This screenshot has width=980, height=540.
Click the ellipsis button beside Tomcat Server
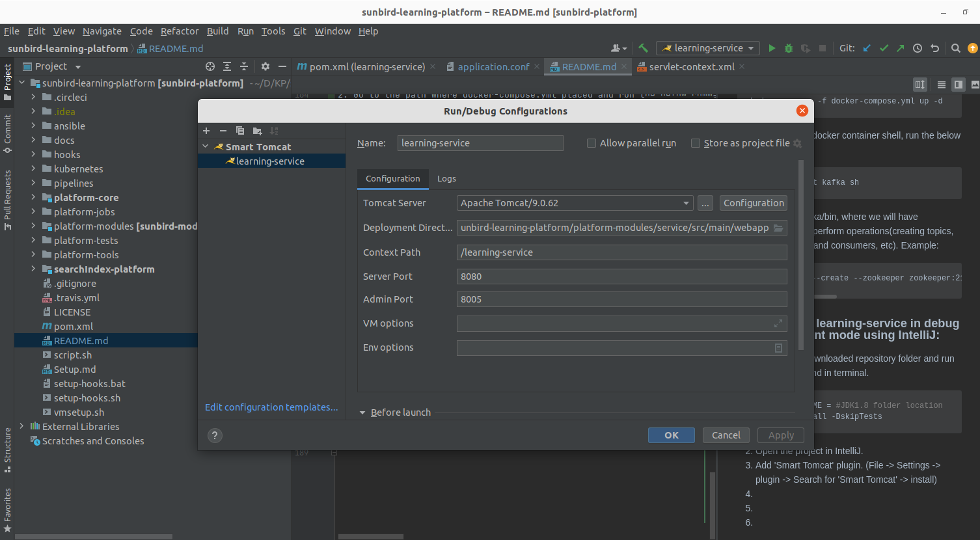click(705, 203)
